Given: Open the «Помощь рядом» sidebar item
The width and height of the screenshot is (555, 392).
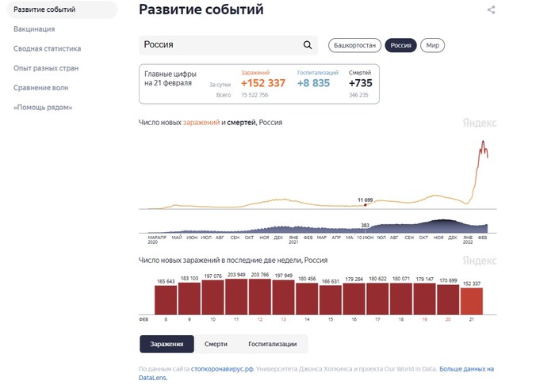Looking at the screenshot, I should [43, 107].
